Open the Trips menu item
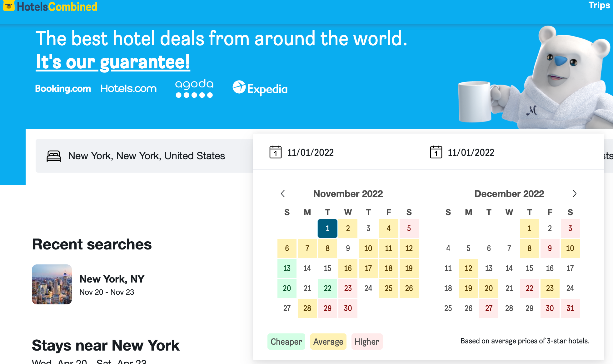 [599, 5]
